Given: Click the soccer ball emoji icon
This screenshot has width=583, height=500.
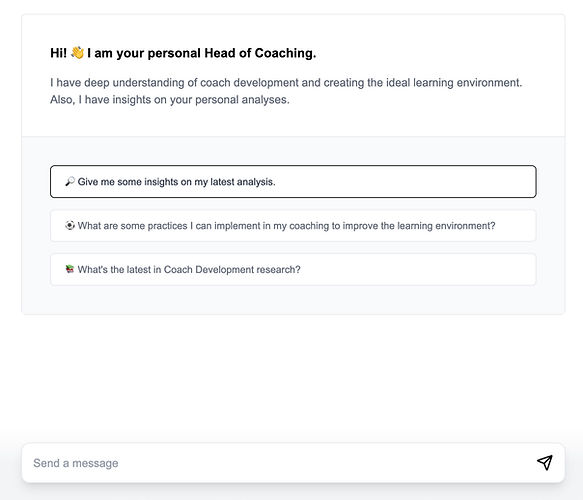Looking at the screenshot, I should 70,225.
